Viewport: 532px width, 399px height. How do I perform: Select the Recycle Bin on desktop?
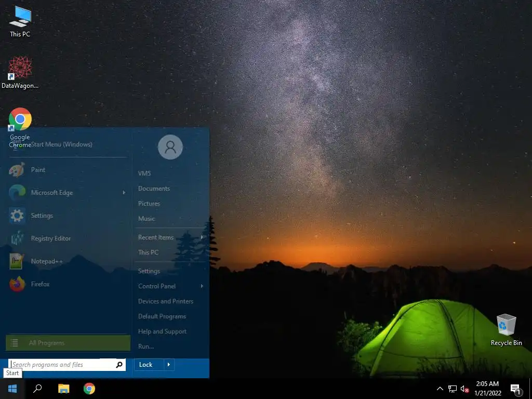[506, 330]
